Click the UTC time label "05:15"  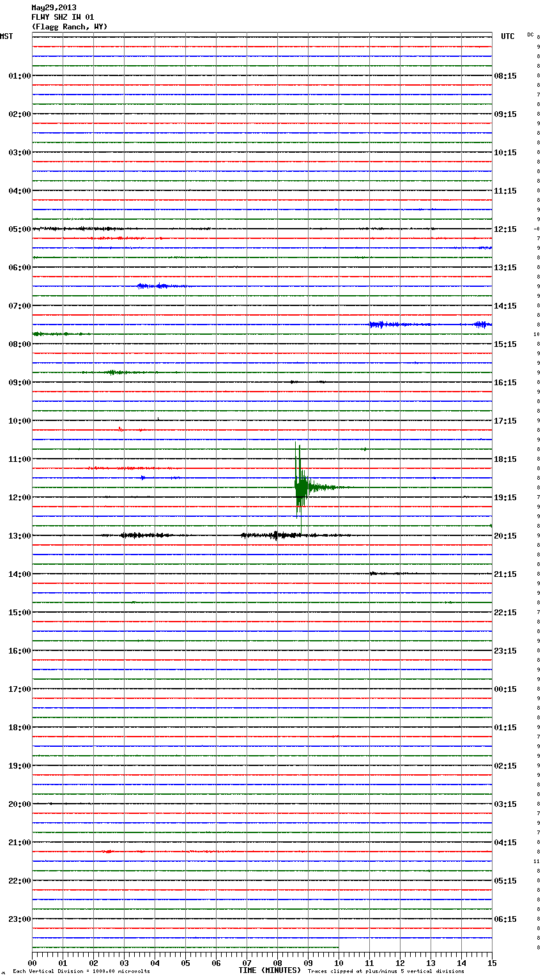(x=505, y=881)
